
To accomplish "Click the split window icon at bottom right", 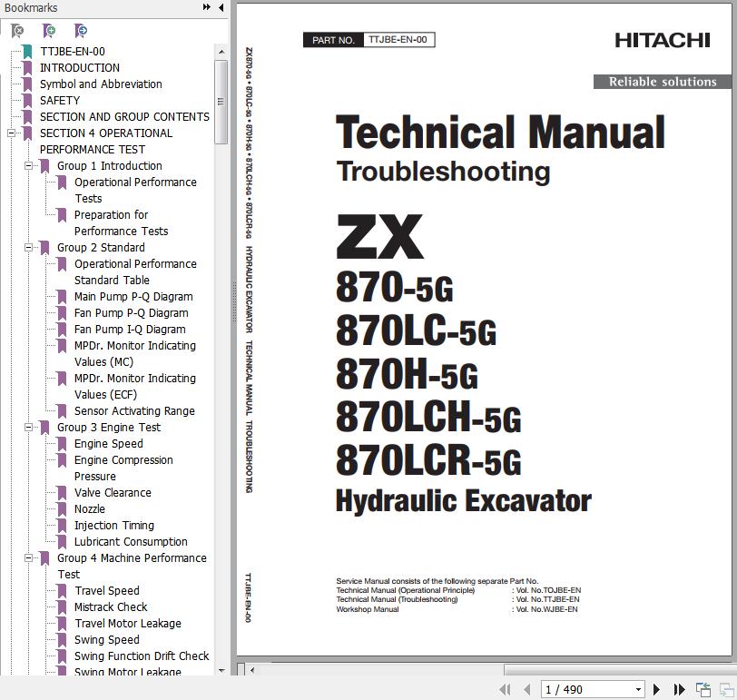I will pyautogui.click(x=727, y=690).
